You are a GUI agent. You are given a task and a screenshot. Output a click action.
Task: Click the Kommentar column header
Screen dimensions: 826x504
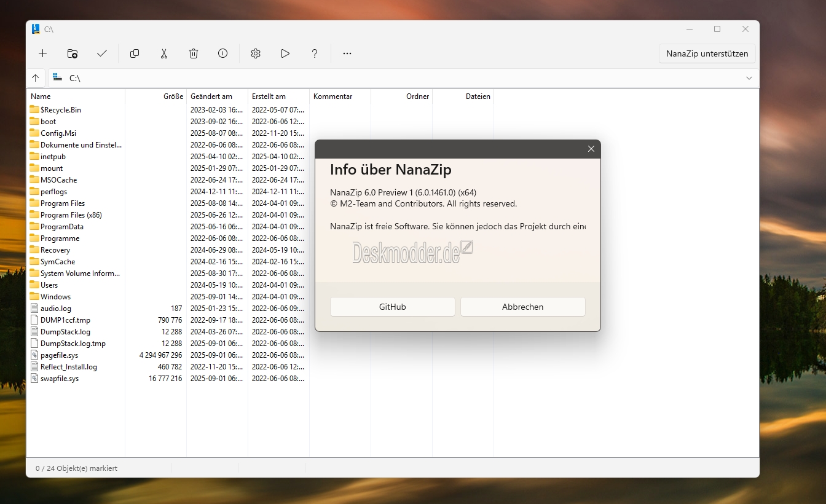pos(340,96)
